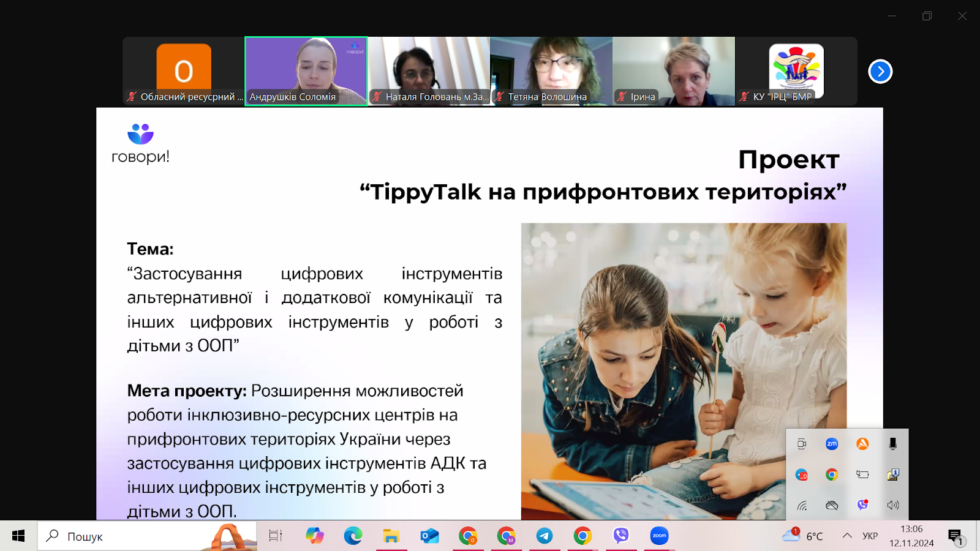The image size is (980, 551).
Task: Open Chrome tray icon in overflow panel
Action: click(x=832, y=474)
